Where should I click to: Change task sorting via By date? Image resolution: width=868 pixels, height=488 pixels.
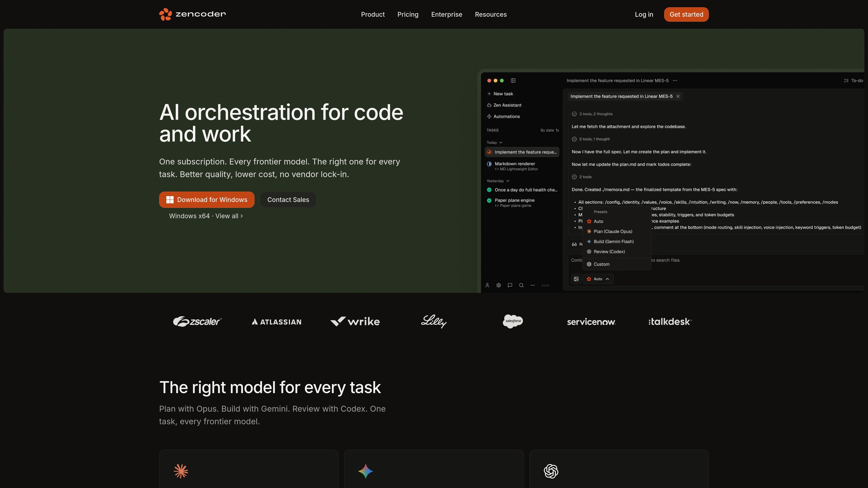click(x=550, y=130)
